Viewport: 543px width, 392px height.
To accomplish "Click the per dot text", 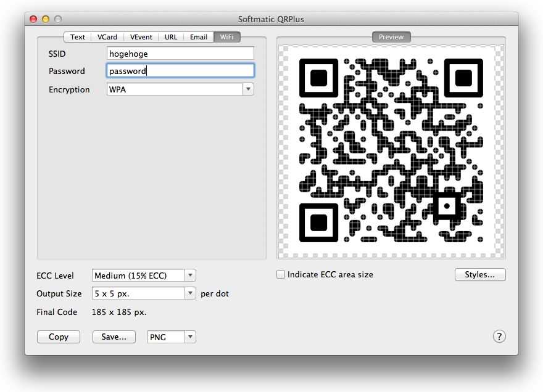I will tap(215, 294).
